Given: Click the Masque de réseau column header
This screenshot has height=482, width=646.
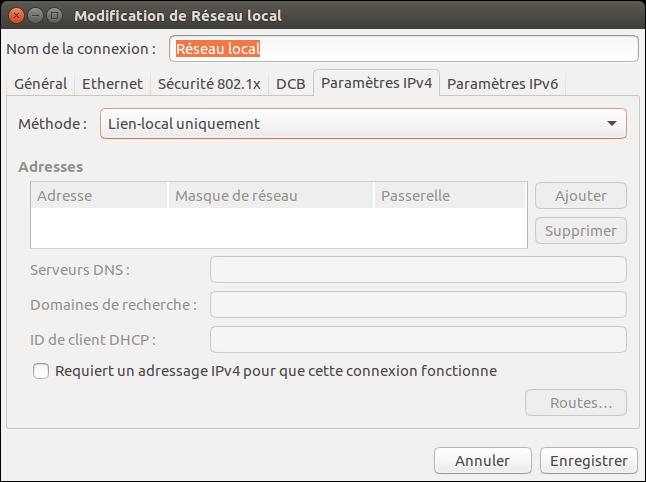Looking at the screenshot, I should coord(270,196).
